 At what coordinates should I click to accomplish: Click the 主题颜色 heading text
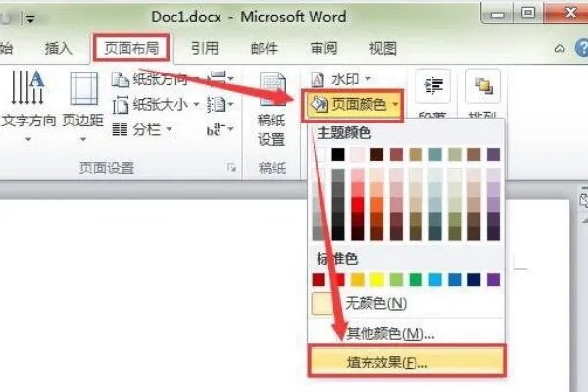click(x=344, y=133)
